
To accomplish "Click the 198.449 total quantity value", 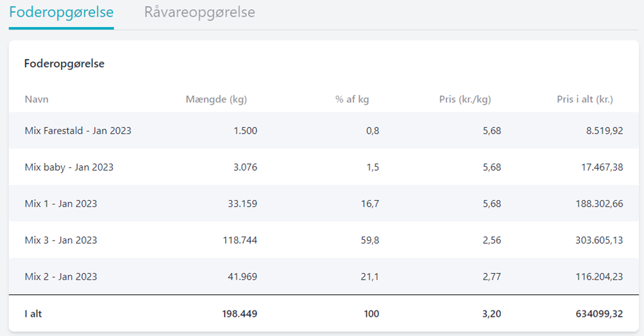I will point(239,314).
